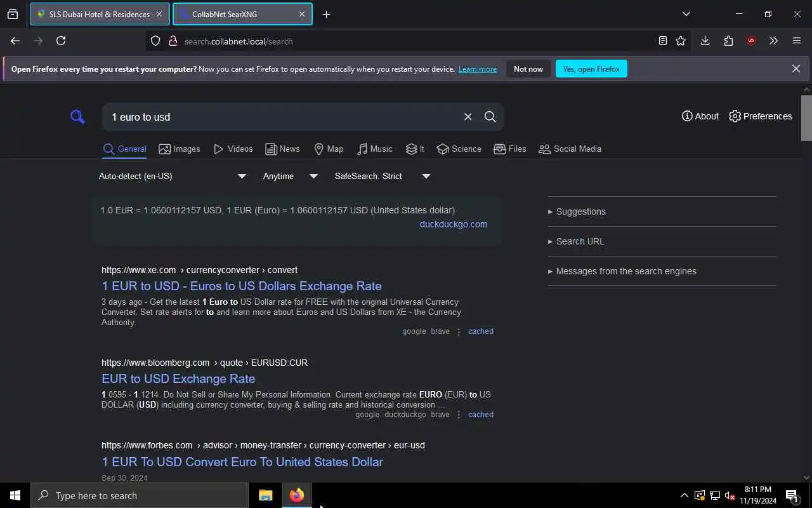Switch to the It tab

(x=415, y=149)
